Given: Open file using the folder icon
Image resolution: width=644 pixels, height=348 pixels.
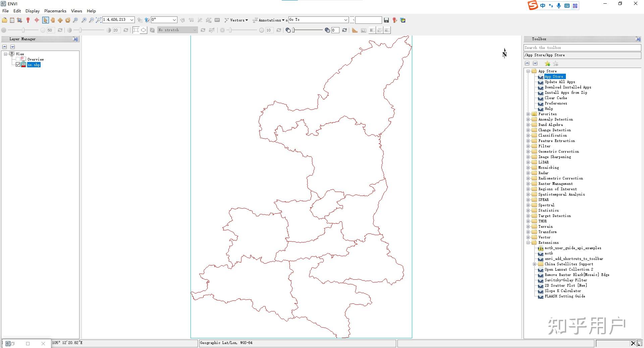Looking at the screenshot, I should point(5,20).
